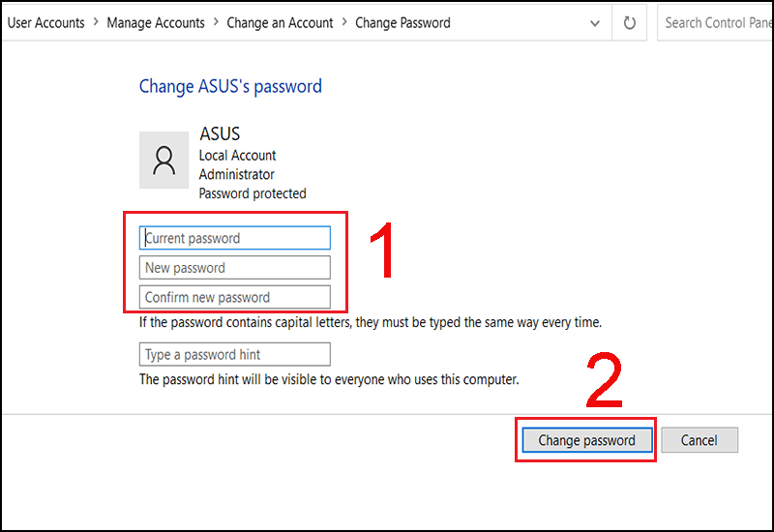Open Change an Account breadcrumb item
This screenshot has width=774, height=532.
pyautogui.click(x=280, y=22)
